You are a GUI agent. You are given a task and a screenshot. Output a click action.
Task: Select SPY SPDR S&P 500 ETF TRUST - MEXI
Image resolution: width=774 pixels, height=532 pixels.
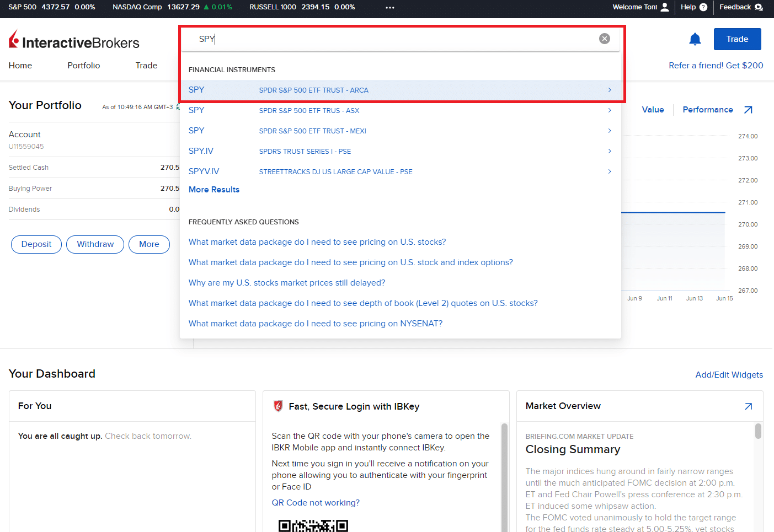click(401, 131)
